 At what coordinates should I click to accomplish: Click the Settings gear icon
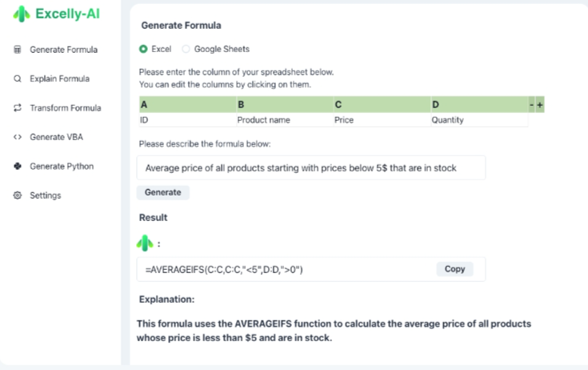point(17,195)
